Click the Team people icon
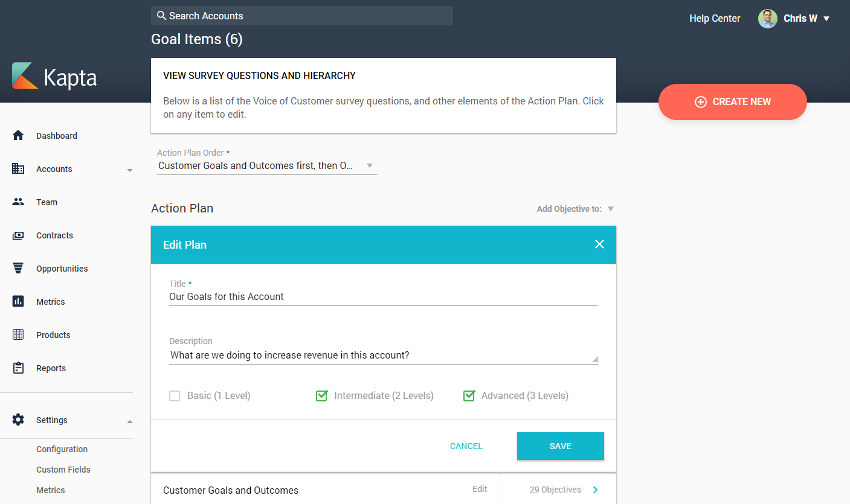Image resolution: width=850 pixels, height=504 pixels. pos(18,202)
